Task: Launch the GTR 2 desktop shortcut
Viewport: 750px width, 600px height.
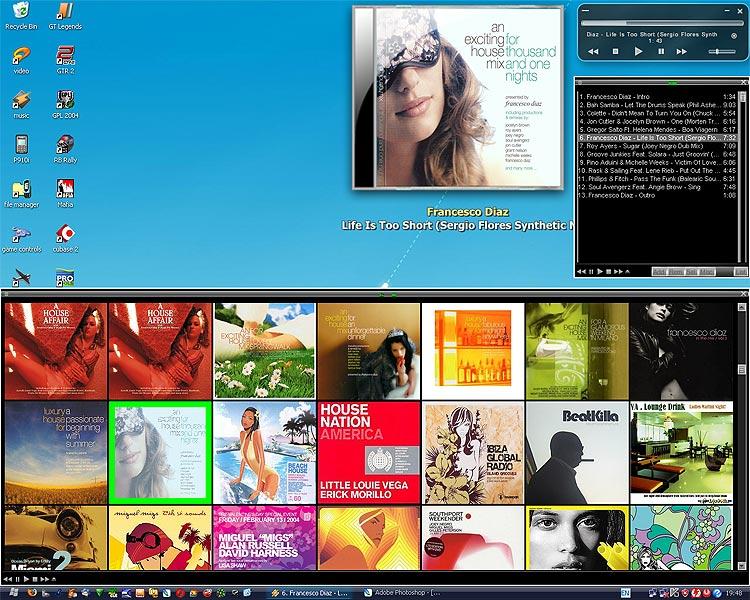Action: pos(65,60)
